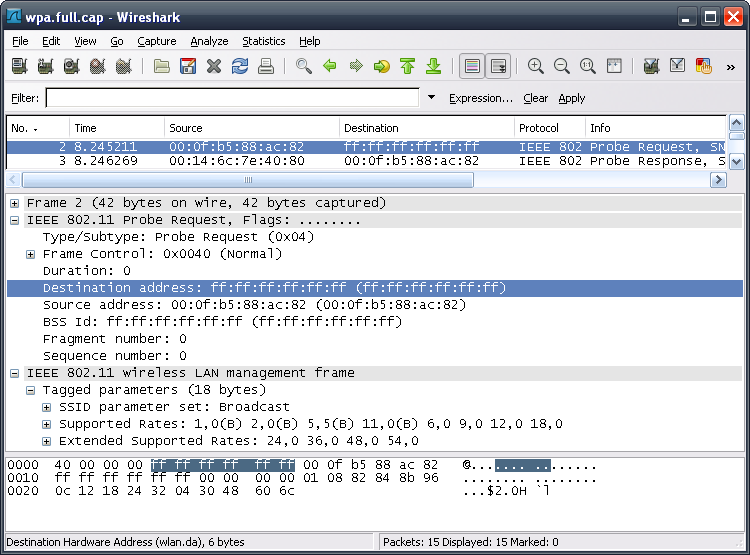Close this capture file X icon

click(x=214, y=66)
